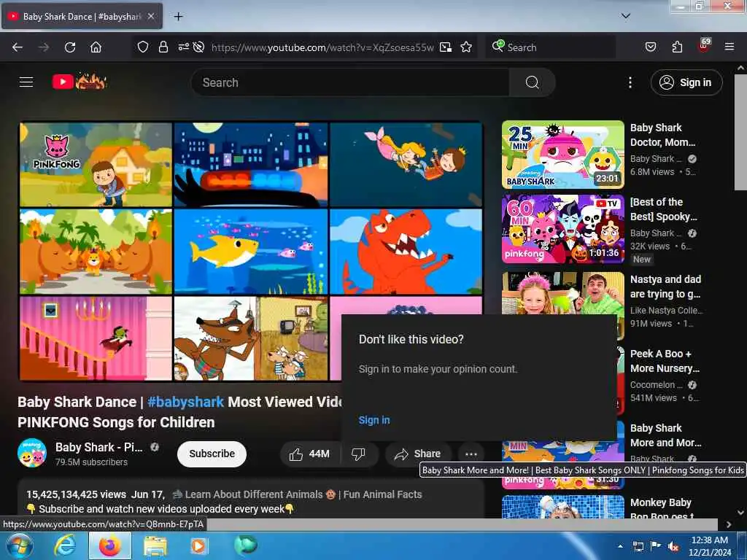Open the list all tabs dropdown arrow

(626, 16)
